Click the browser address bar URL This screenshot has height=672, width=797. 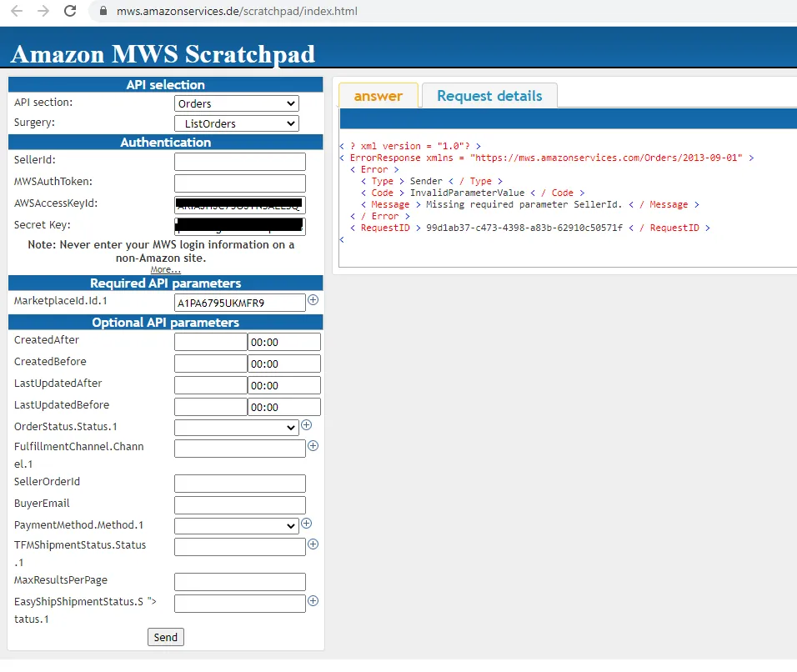[237, 11]
